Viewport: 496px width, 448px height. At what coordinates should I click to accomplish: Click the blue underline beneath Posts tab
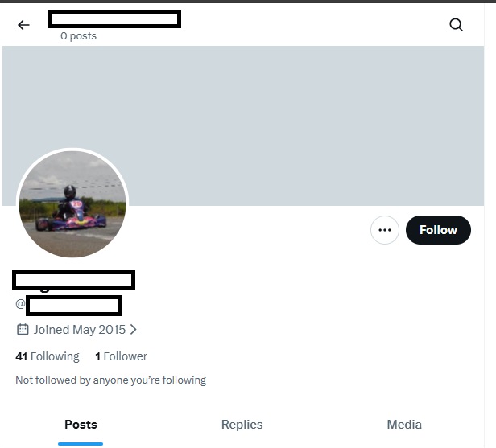[x=81, y=443]
